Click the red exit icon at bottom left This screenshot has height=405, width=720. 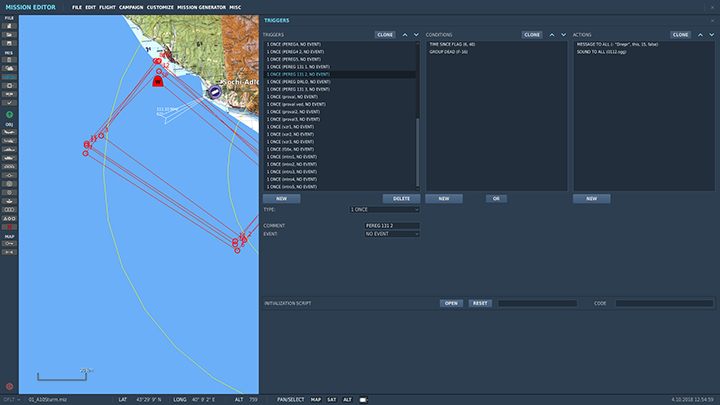tap(9, 386)
